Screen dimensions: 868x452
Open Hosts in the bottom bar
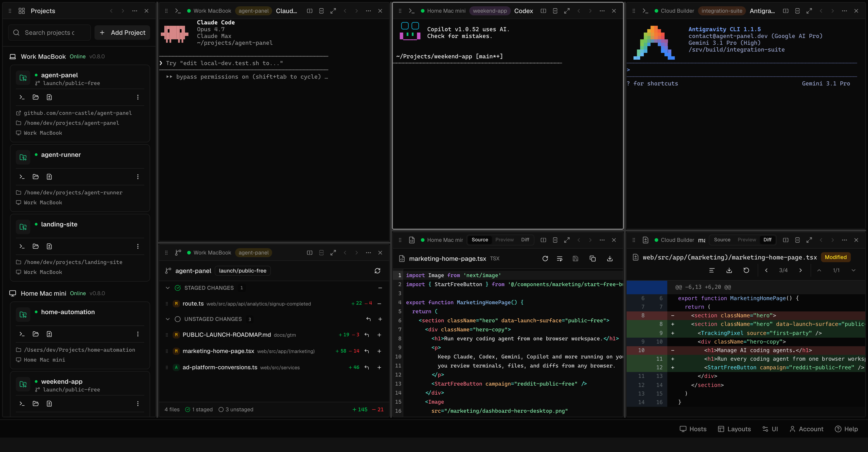tap(693, 429)
